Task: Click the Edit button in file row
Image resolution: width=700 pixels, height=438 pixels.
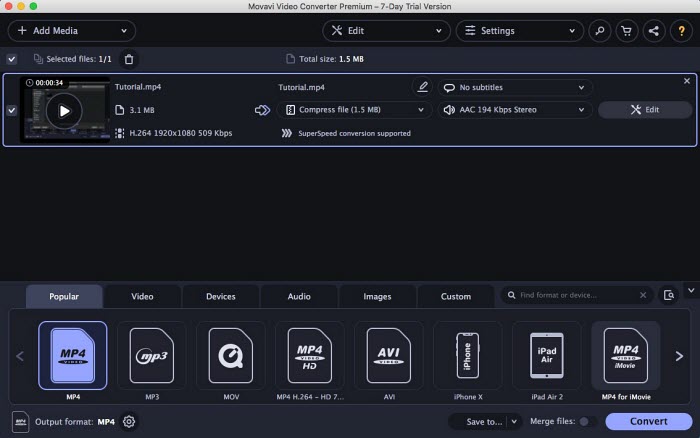Action: (645, 110)
